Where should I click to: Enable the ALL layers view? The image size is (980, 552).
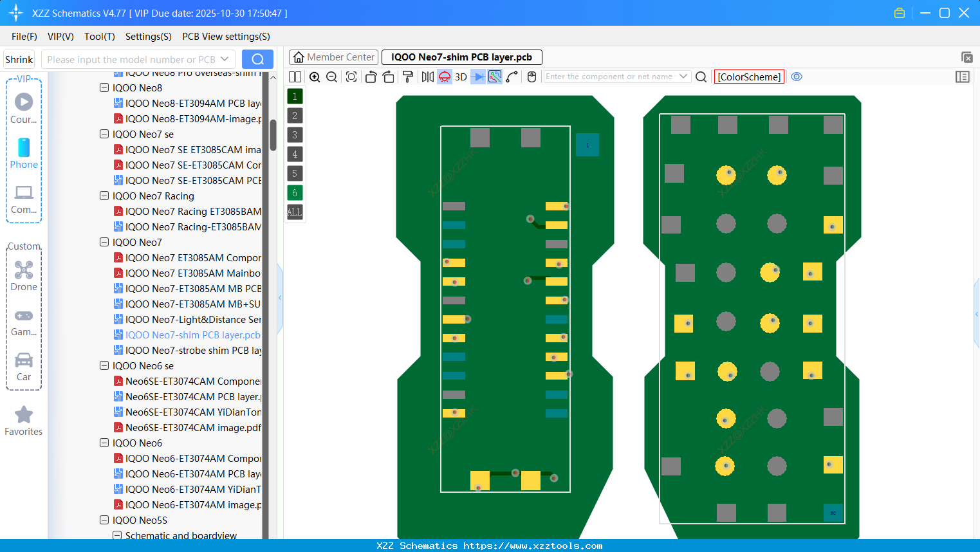pos(295,212)
